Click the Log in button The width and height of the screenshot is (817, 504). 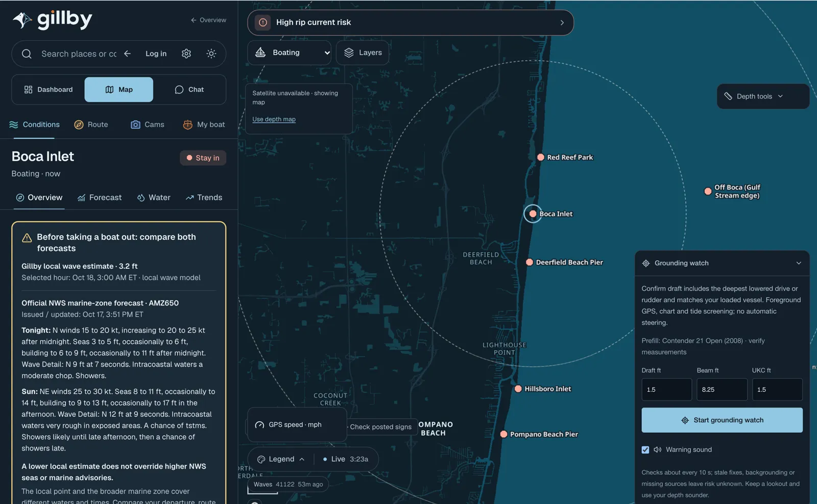click(156, 54)
